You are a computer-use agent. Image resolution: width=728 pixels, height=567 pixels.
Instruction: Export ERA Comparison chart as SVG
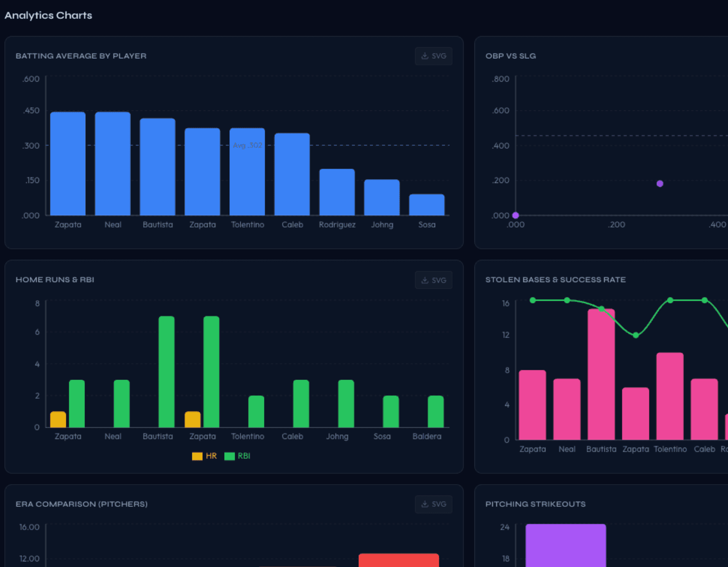434,504
